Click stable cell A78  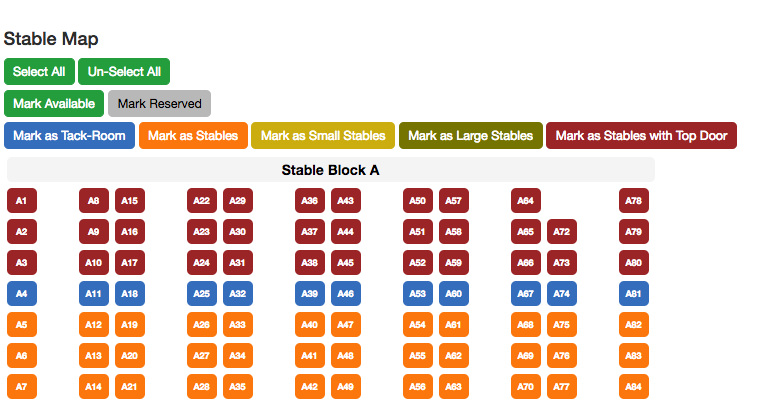pos(634,201)
